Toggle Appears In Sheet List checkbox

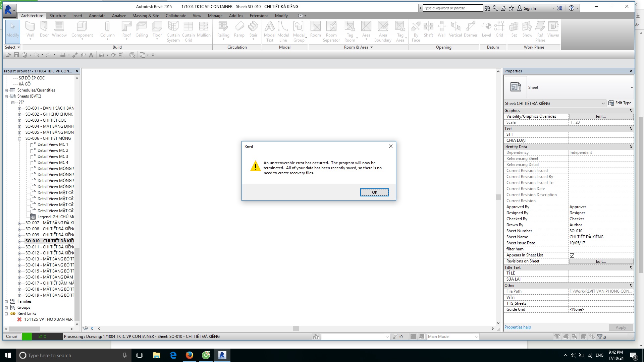point(572,255)
